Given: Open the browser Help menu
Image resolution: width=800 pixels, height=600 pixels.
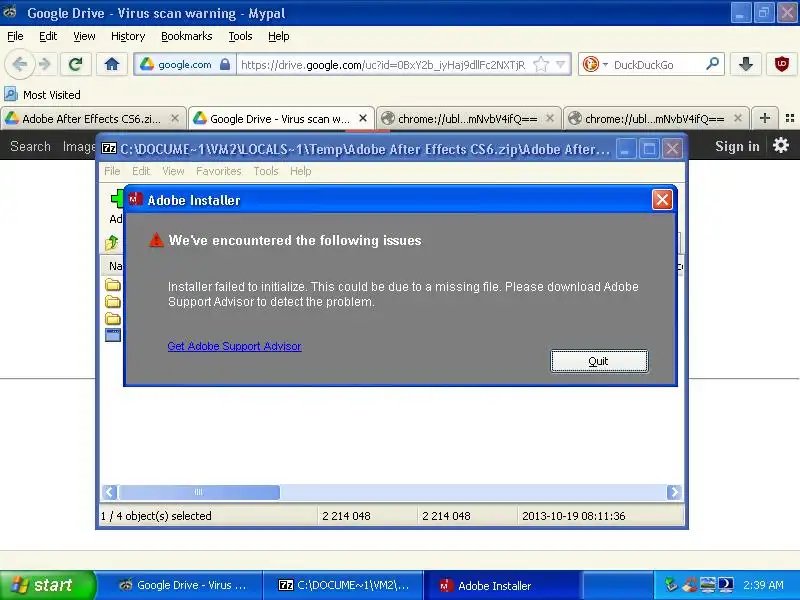Looking at the screenshot, I should coord(279,36).
